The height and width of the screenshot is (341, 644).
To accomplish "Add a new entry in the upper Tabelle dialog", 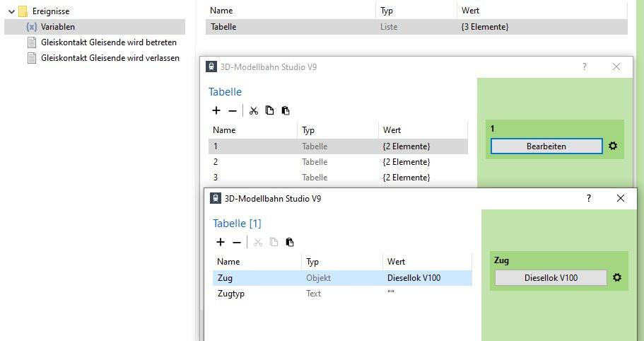I will pos(216,110).
